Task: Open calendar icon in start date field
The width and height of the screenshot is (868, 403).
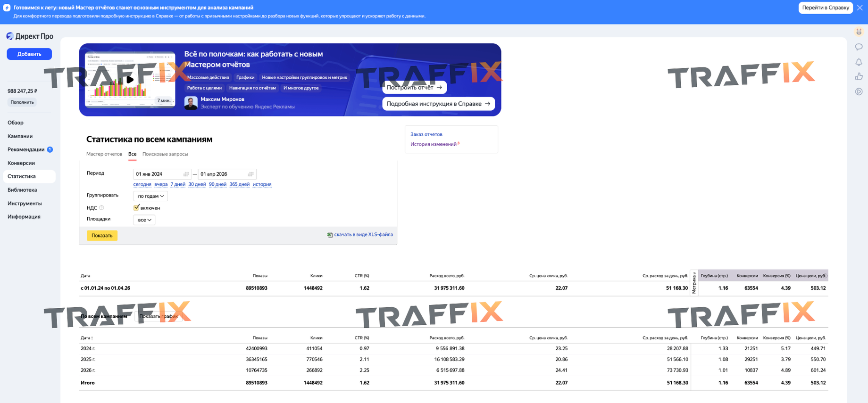Action: (x=186, y=174)
